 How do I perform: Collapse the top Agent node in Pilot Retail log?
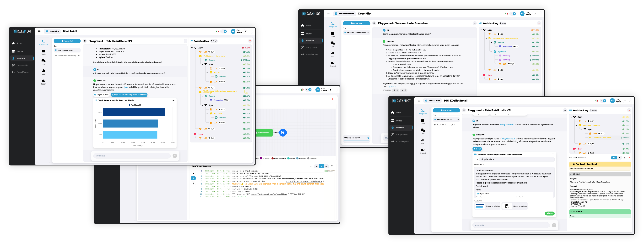192,48
